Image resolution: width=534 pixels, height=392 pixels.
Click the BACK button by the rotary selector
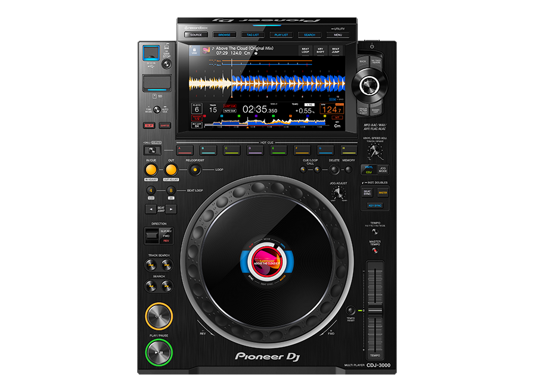[363, 61]
